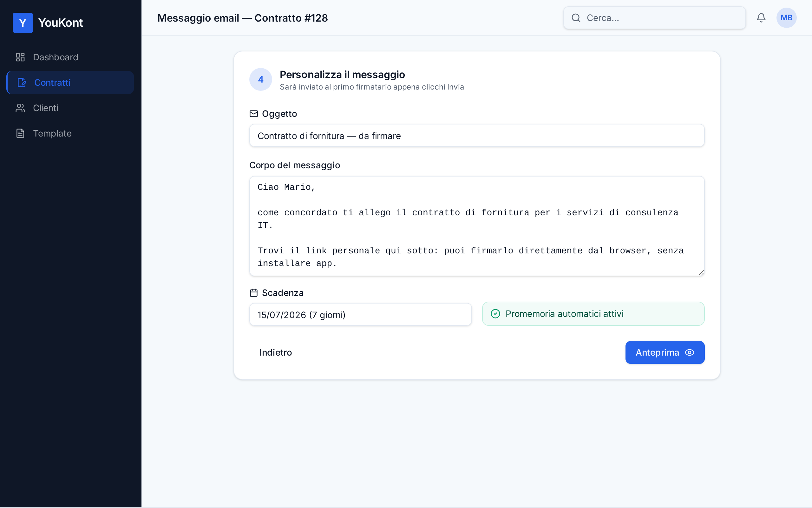The image size is (812, 508).
Task: Click the Scadenza label
Action: pos(283,293)
